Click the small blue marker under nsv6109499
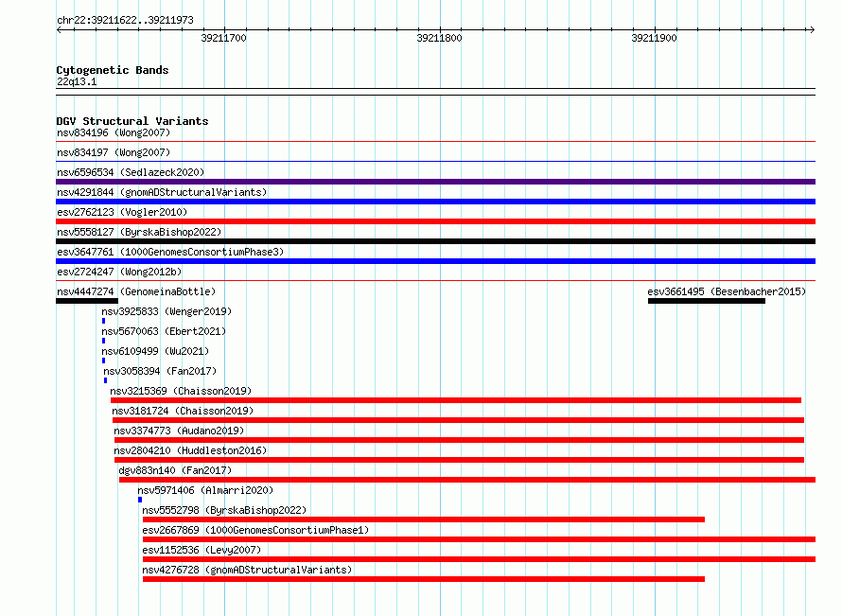 [x=104, y=361]
